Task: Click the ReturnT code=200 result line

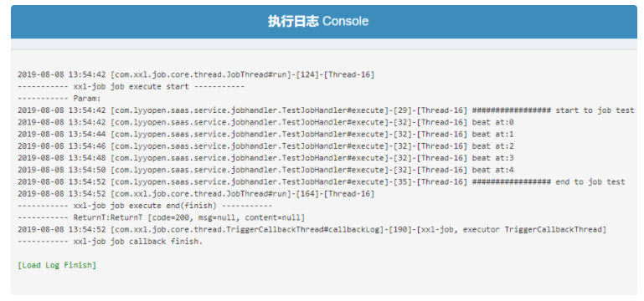Action: coord(162,217)
